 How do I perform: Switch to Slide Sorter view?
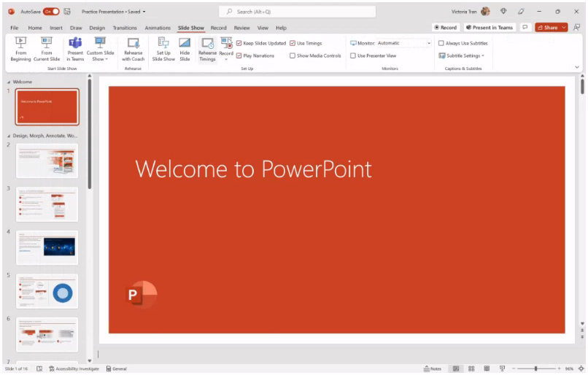point(471,368)
